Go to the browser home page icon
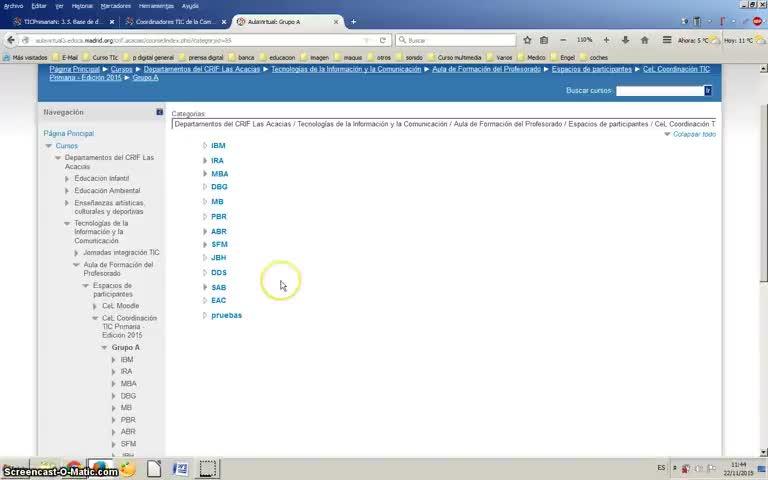Screen dimensions: 768x480 (645, 40)
